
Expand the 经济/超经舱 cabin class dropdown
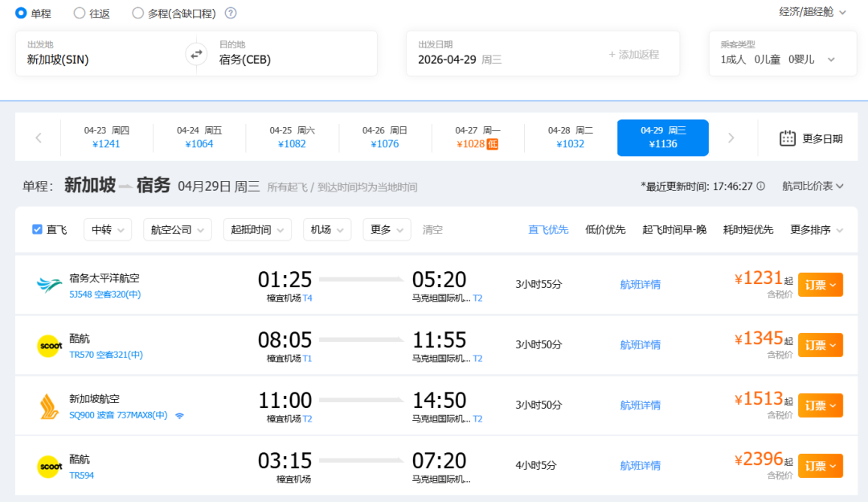click(x=813, y=12)
